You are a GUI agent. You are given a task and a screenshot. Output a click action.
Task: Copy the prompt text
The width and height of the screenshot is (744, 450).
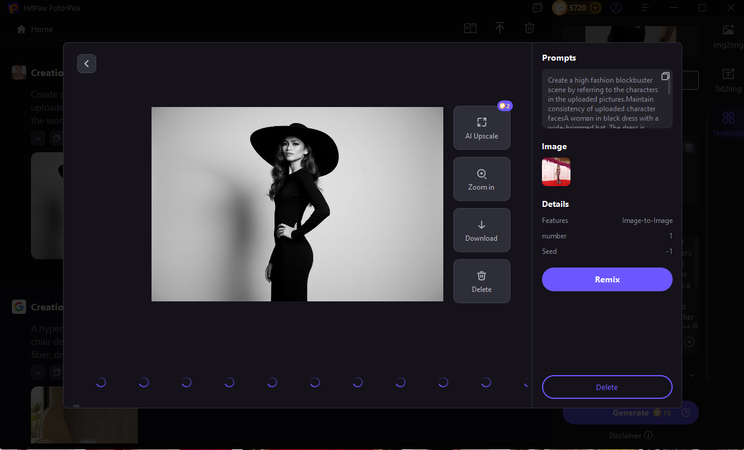[x=665, y=77]
